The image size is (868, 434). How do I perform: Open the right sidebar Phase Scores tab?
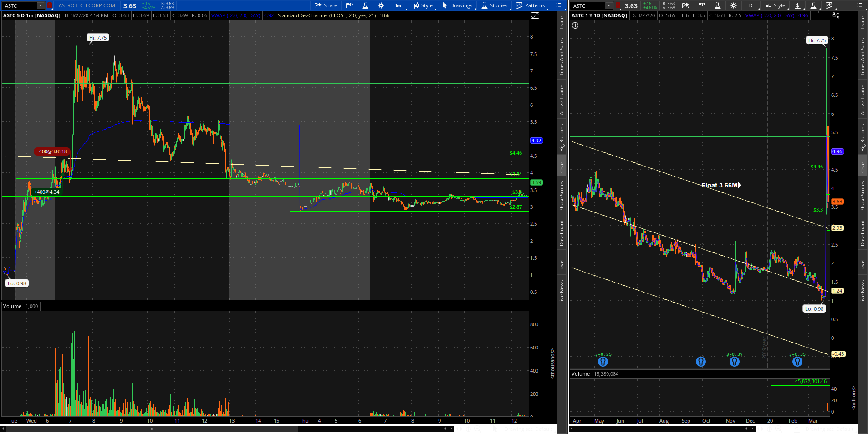pyautogui.click(x=863, y=196)
